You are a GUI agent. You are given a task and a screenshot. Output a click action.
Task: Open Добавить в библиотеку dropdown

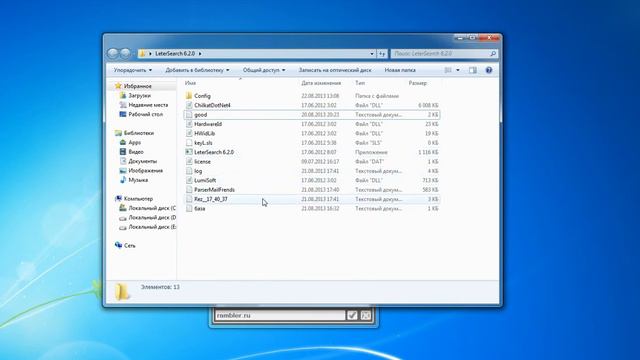tap(197, 70)
